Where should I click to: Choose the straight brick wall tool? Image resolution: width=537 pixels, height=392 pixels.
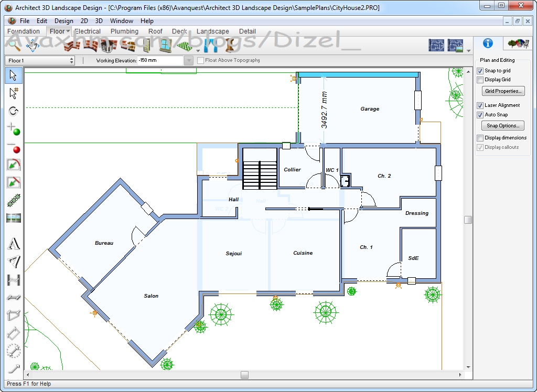click(71, 45)
